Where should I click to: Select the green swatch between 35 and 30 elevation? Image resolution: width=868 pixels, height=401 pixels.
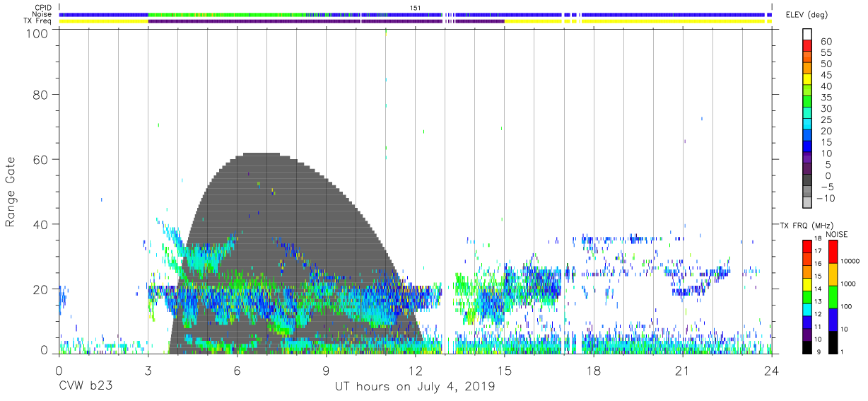[x=807, y=103]
